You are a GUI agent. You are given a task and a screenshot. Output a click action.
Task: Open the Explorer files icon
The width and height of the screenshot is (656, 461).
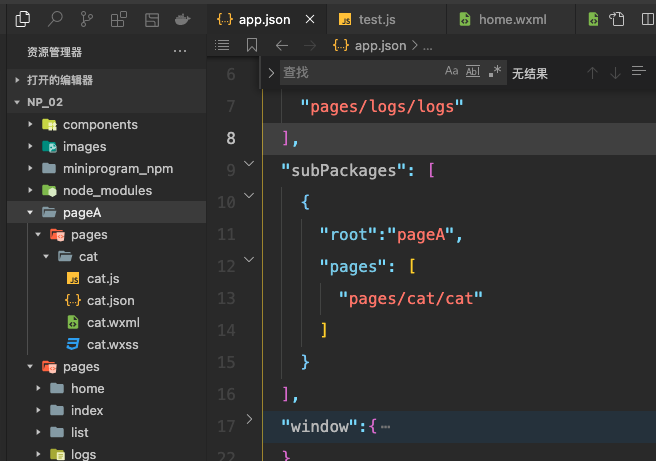[x=23, y=19]
